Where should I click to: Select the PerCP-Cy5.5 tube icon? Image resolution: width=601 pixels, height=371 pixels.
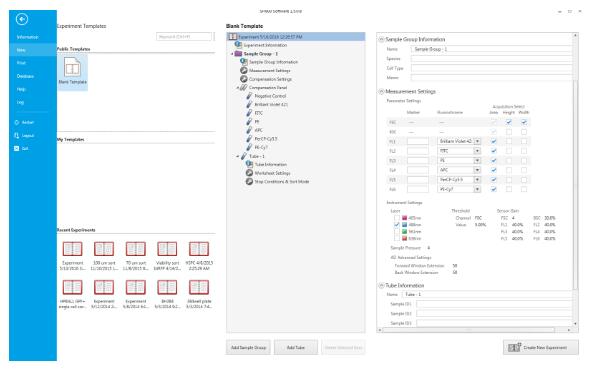coord(249,138)
